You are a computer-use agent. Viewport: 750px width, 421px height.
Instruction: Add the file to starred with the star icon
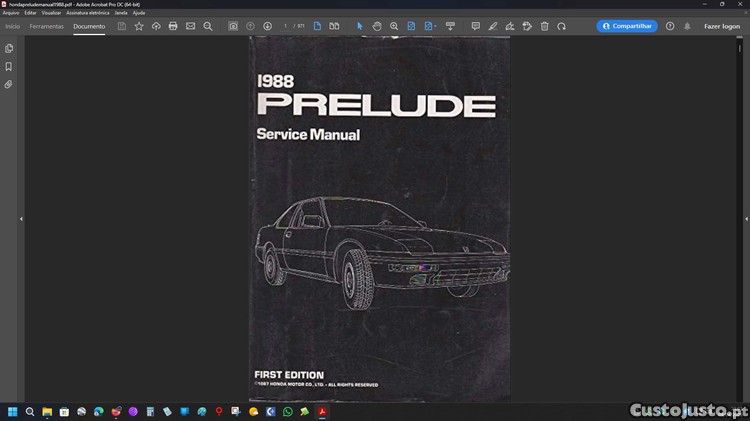pos(139,26)
